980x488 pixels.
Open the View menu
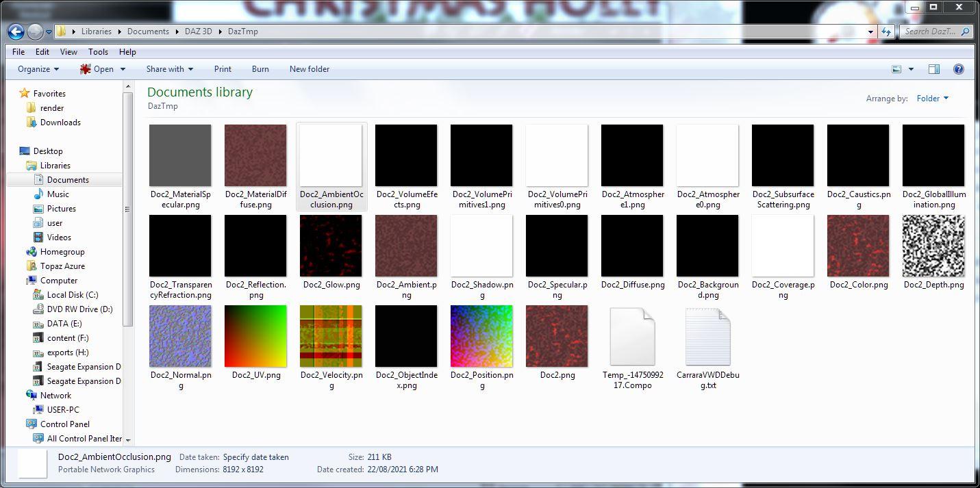coord(68,52)
